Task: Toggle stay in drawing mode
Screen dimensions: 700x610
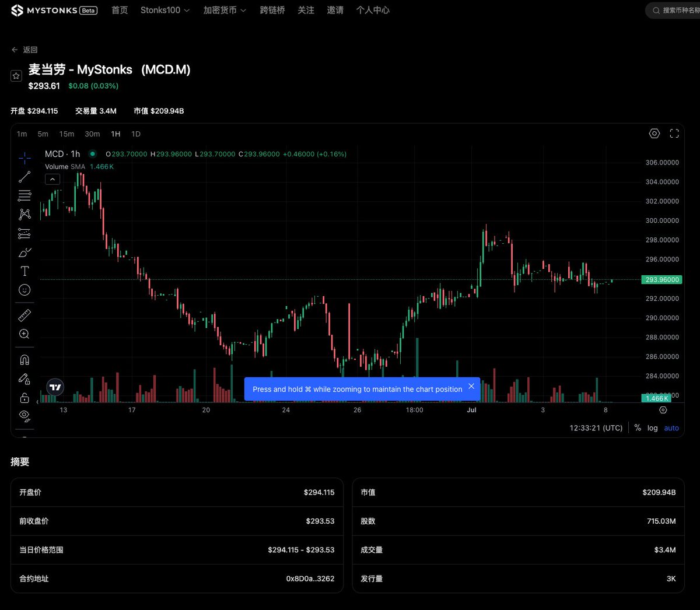Action: pos(24,379)
